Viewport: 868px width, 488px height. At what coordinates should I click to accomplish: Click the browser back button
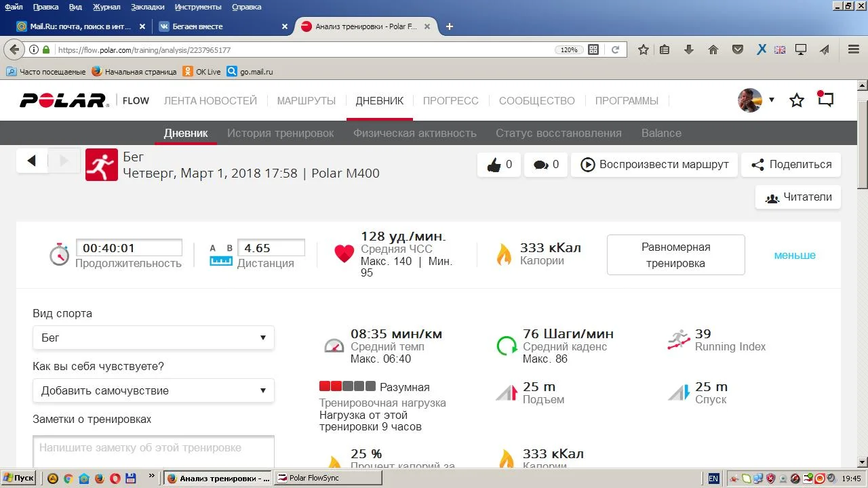(x=14, y=49)
